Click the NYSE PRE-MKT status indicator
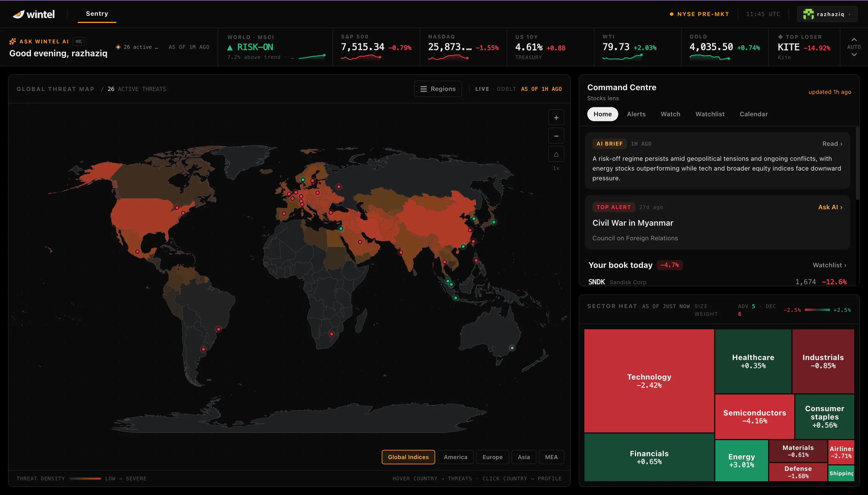Viewport: 868px width, 495px height. point(700,14)
